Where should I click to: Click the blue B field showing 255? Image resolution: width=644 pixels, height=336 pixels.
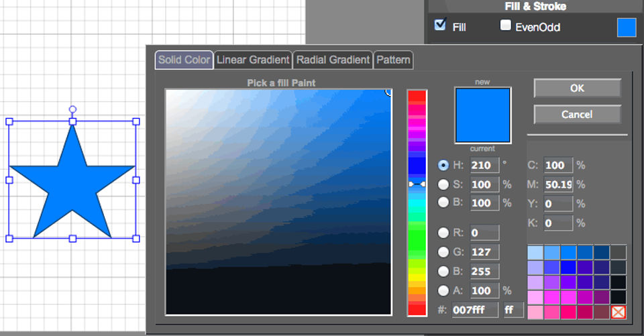click(x=484, y=271)
